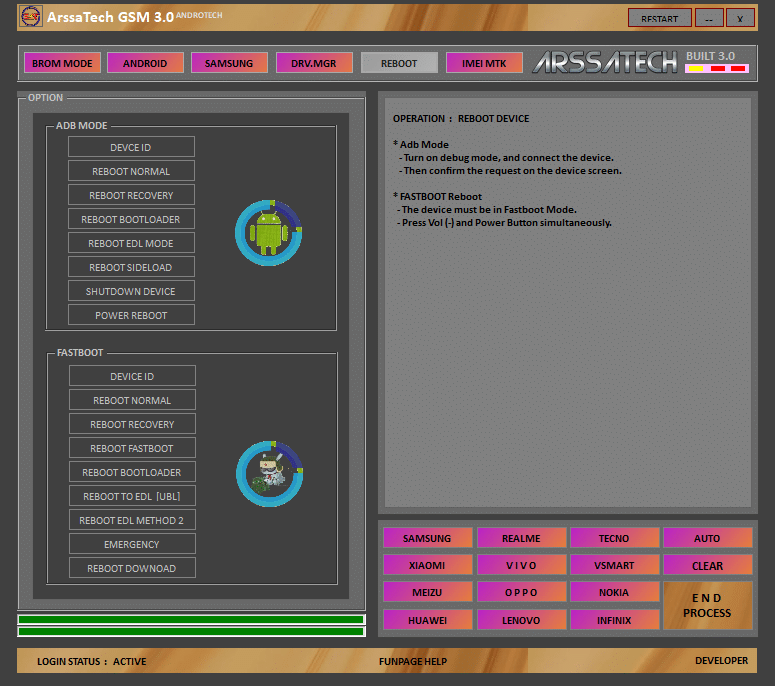Open the BROM MODE tab
Viewport: 775px width, 686px height.
62,63
